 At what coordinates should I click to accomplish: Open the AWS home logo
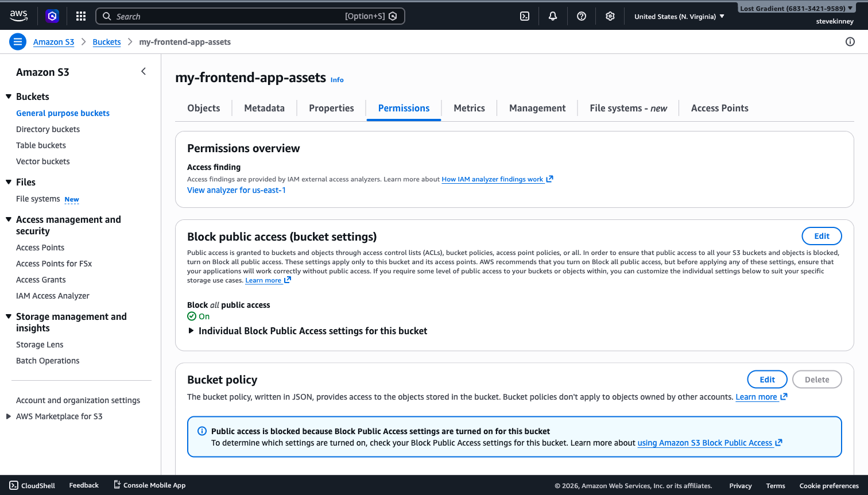(x=18, y=16)
